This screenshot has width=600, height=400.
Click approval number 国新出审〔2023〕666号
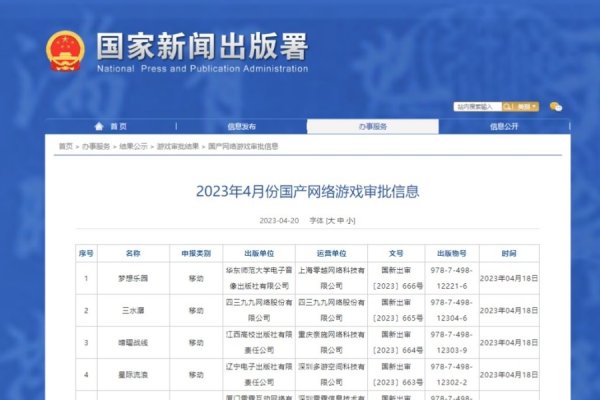point(396,278)
